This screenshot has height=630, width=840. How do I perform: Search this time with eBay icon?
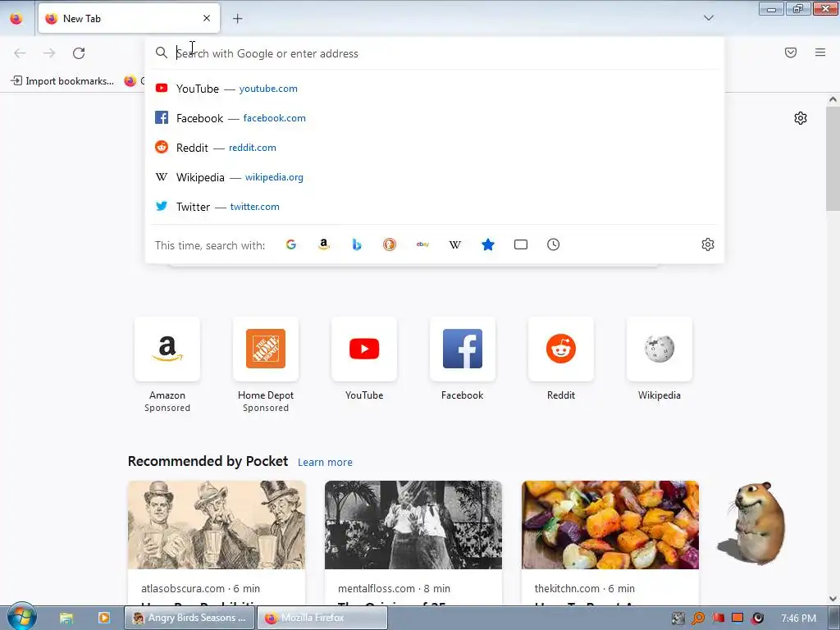pos(422,244)
